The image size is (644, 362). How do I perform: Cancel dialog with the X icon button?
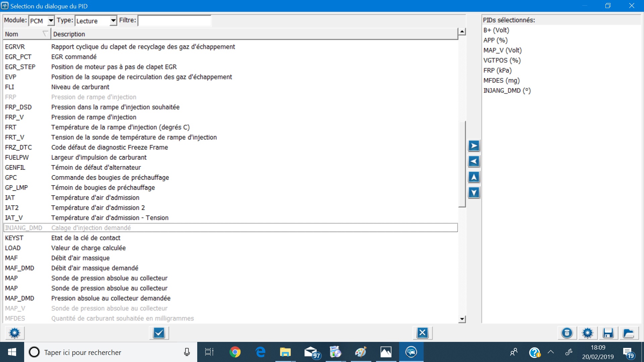click(422, 333)
